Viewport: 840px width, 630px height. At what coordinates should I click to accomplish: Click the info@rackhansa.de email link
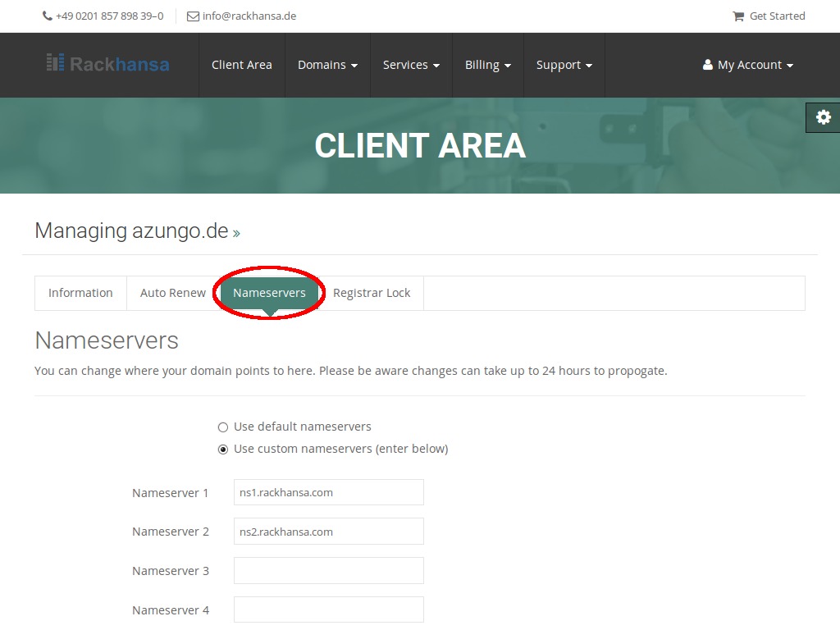point(249,16)
